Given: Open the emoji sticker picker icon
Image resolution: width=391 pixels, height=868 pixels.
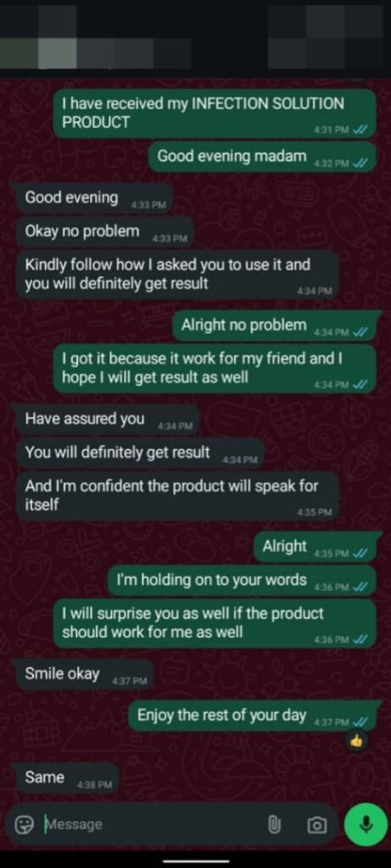Looking at the screenshot, I should click(24, 826).
